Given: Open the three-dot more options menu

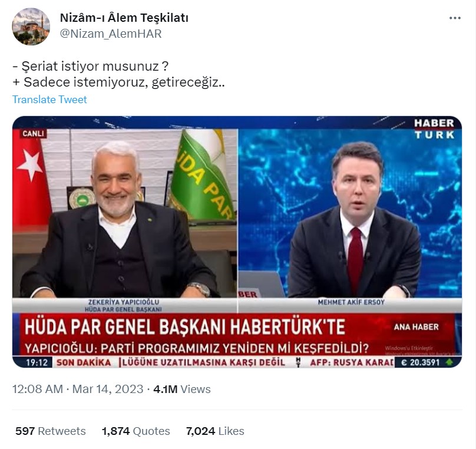Looking at the screenshot, I should [x=455, y=18].
